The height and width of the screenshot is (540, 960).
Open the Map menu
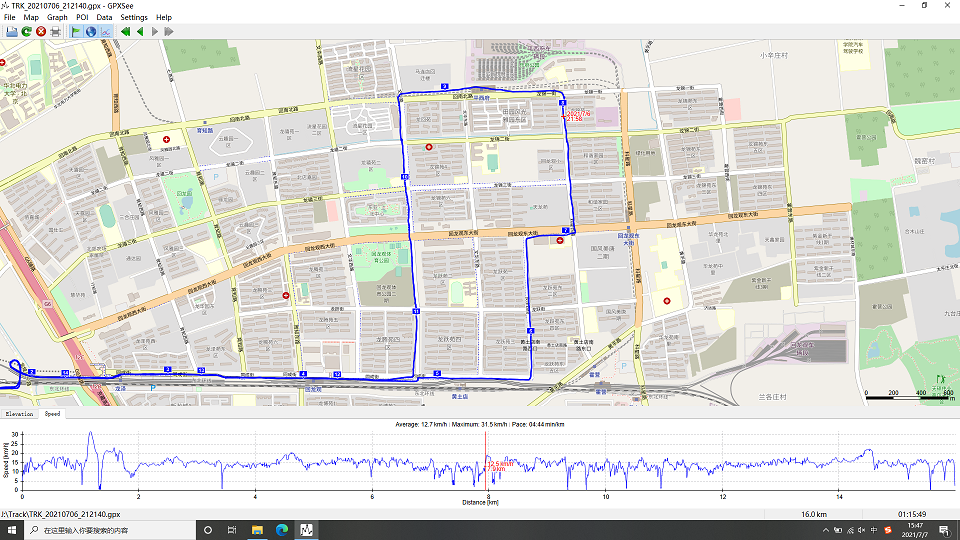[x=31, y=17]
